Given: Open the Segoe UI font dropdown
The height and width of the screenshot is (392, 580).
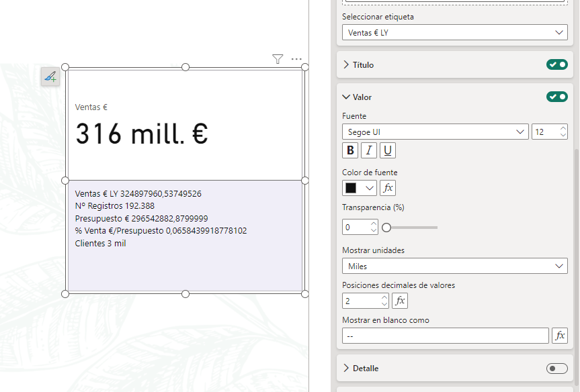Looking at the screenshot, I should 433,132.
